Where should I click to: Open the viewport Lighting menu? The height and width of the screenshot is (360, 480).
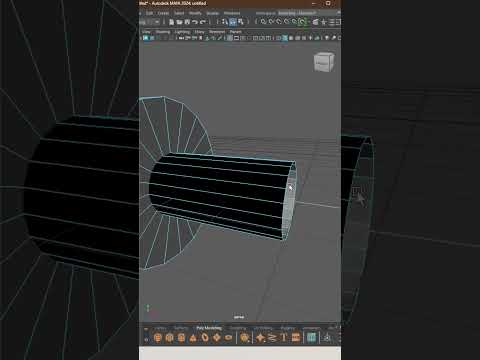[x=182, y=32]
